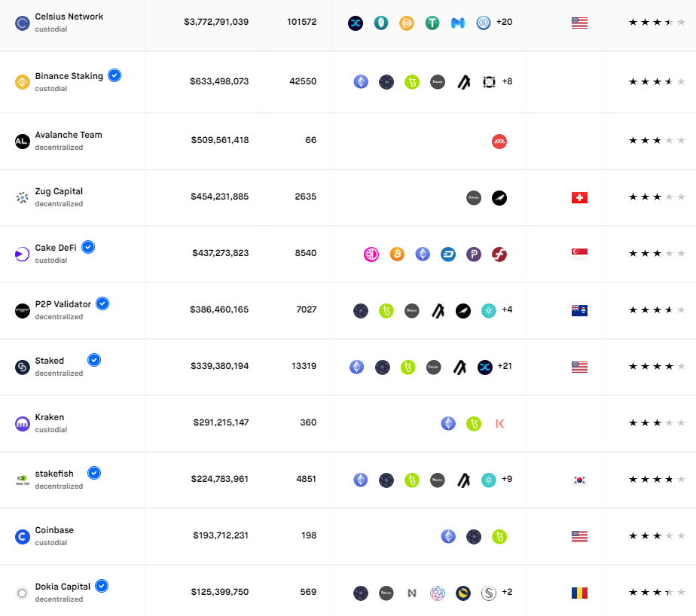Click the Romanian flag in Dokia Capital row
This screenshot has height=616, width=696.
[x=580, y=593]
